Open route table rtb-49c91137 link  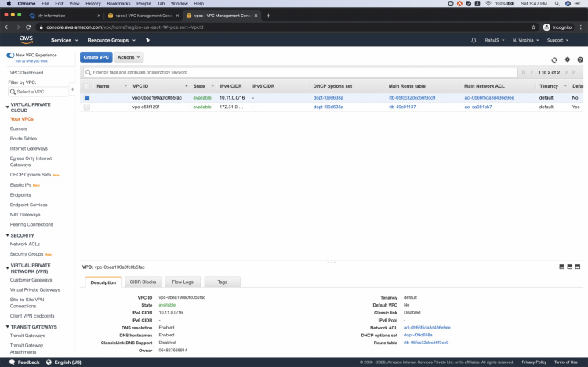pos(402,107)
